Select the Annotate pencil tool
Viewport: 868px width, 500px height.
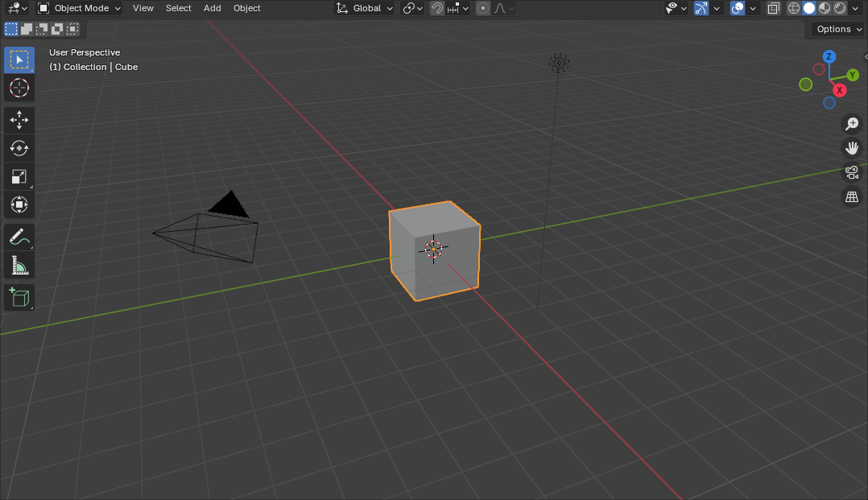19,237
